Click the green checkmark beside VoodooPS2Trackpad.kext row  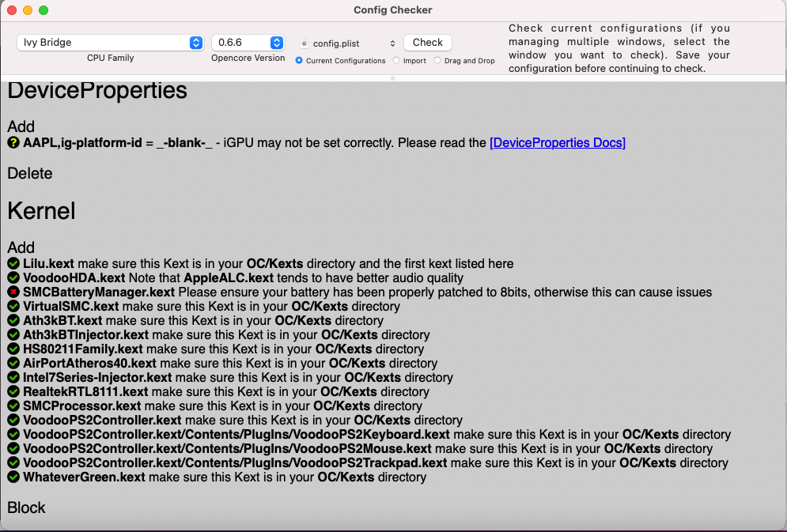pyautogui.click(x=13, y=462)
